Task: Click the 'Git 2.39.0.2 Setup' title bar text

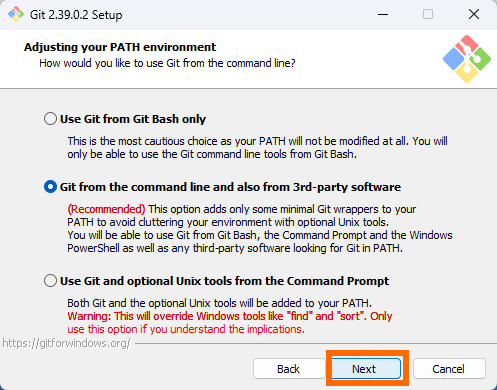Action: pos(76,15)
